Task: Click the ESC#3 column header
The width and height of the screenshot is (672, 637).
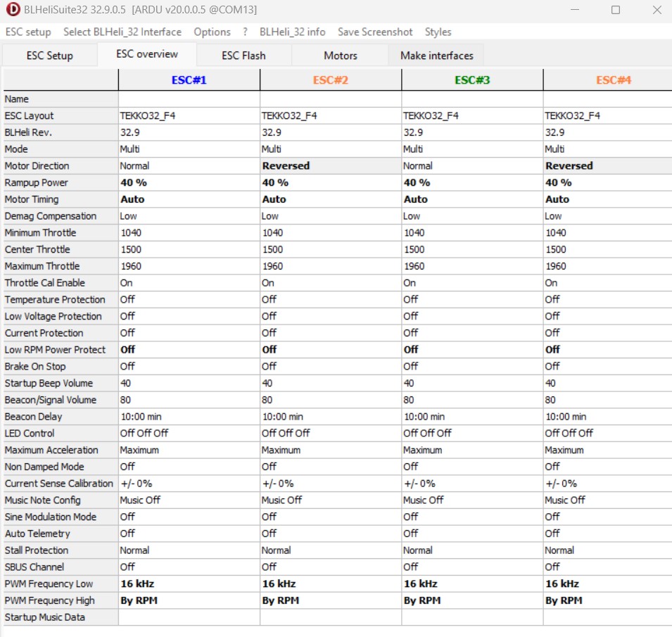Action: coord(472,80)
